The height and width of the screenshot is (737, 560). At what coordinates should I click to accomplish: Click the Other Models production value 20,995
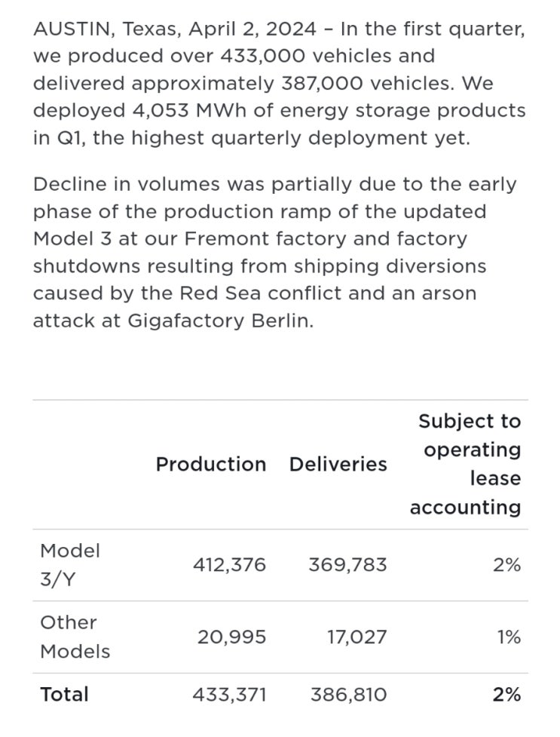tap(231, 637)
